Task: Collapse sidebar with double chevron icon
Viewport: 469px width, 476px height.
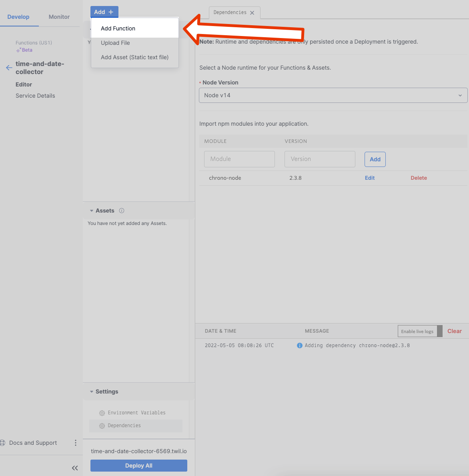Action: coord(75,468)
